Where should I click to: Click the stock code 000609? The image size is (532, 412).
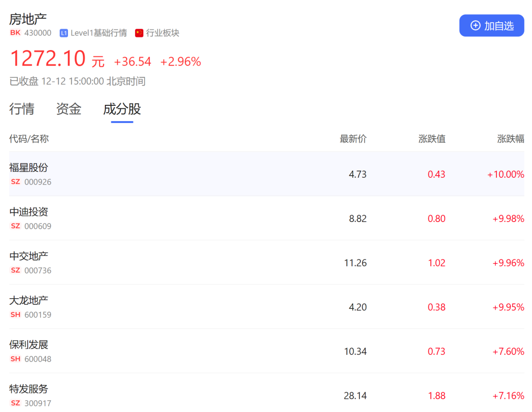[37, 226]
